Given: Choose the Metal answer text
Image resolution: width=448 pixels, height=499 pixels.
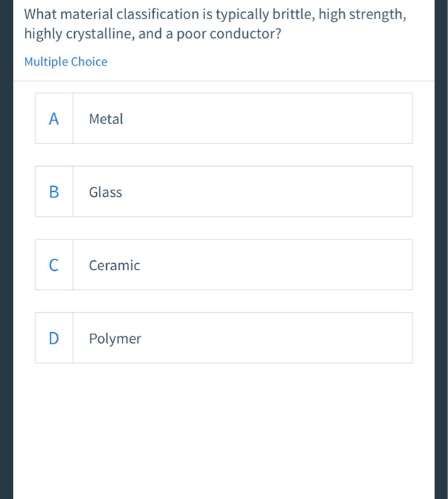Looking at the screenshot, I should pyautogui.click(x=106, y=119).
